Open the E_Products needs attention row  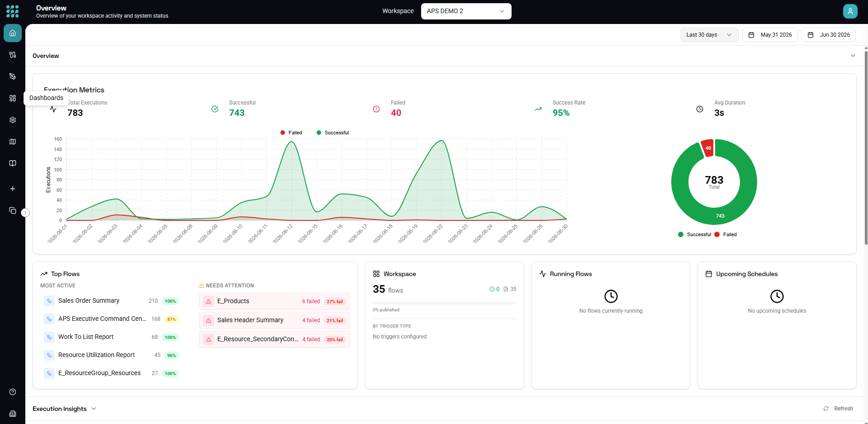click(x=275, y=301)
